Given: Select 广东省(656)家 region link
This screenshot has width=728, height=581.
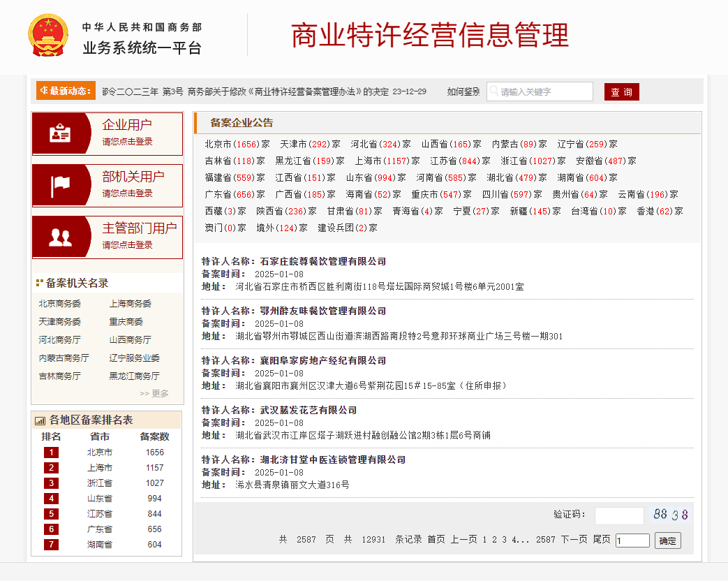Looking at the screenshot, I should (235, 194).
